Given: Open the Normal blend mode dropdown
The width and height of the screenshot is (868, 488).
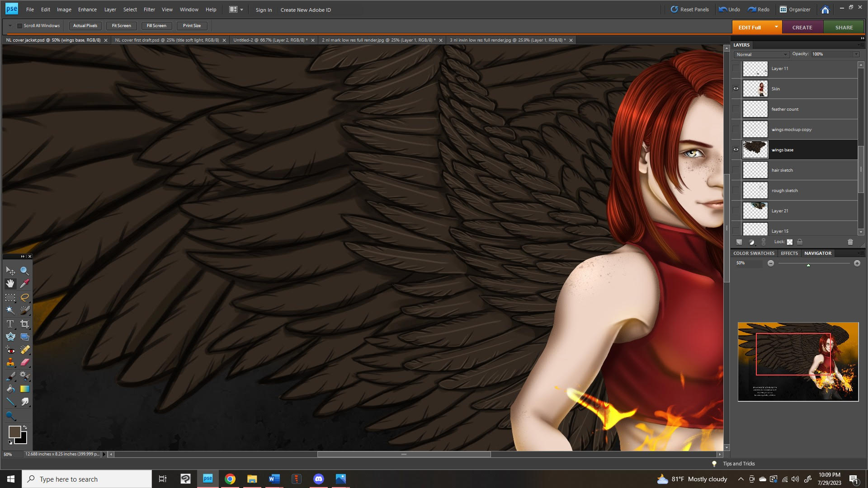Looking at the screenshot, I should click(x=761, y=54).
